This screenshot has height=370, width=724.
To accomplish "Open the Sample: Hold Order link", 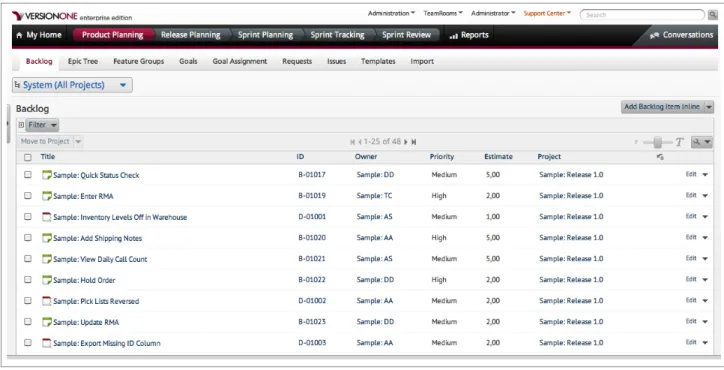I will [x=84, y=280].
